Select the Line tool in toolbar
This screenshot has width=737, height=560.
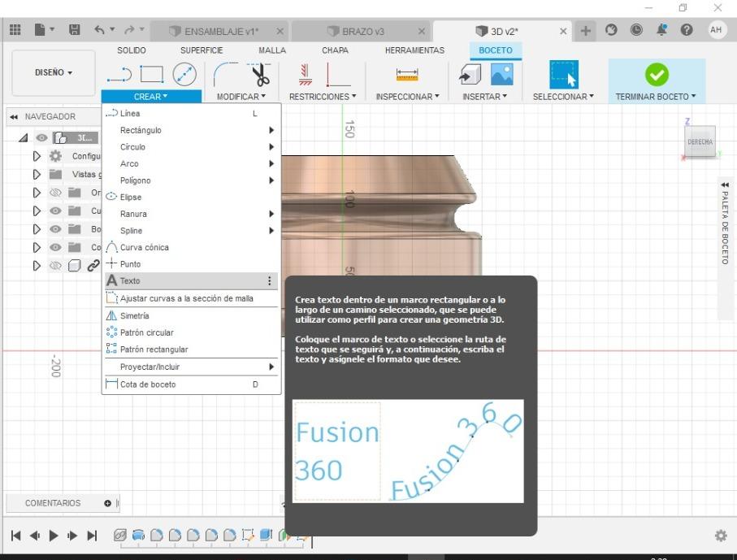coord(119,74)
